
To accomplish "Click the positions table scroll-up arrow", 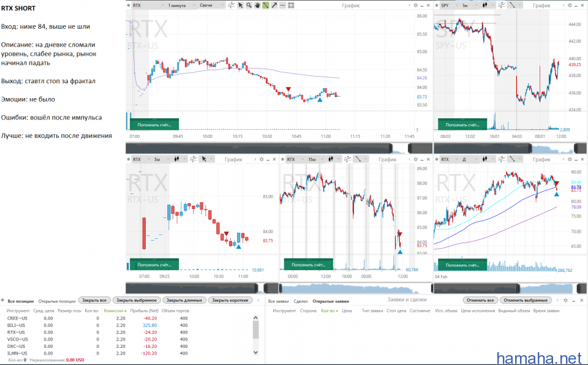I will [x=256, y=318].
